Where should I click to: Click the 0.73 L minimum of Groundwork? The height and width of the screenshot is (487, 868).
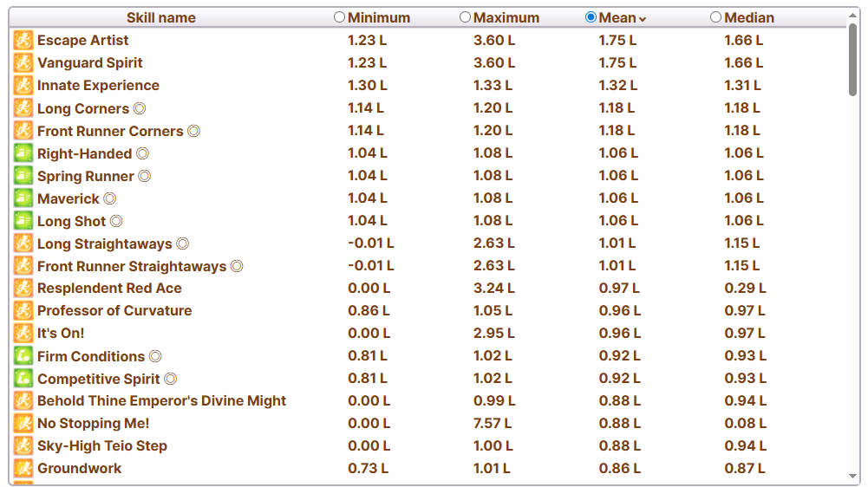pos(369,469)
